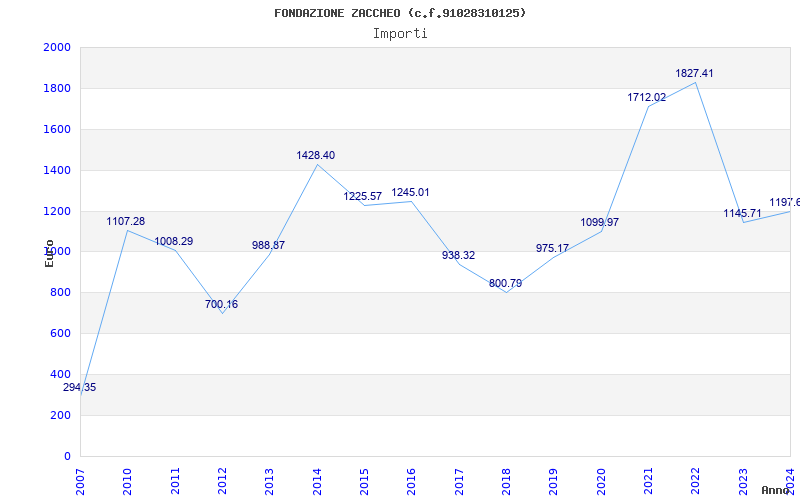Click x-axis year label 2018
The image size is (800, 500).
506,482
